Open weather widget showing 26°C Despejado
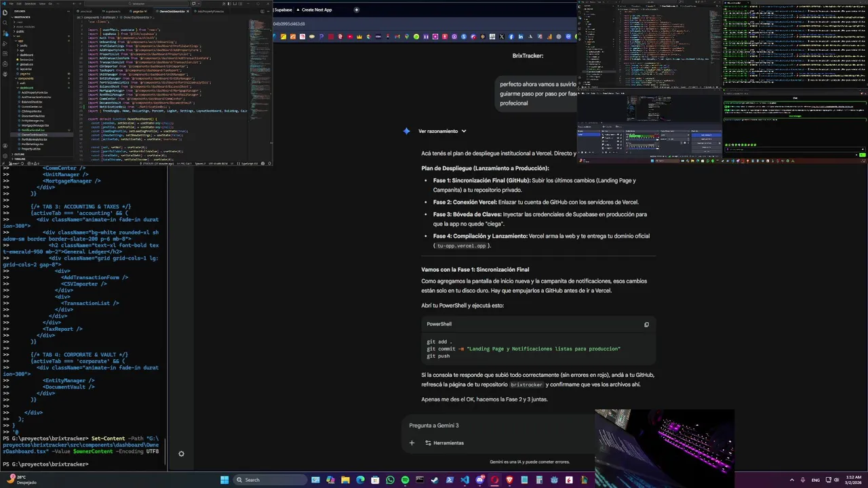The image size is (868, 488). pyautogui.click(x=20, y=480)
